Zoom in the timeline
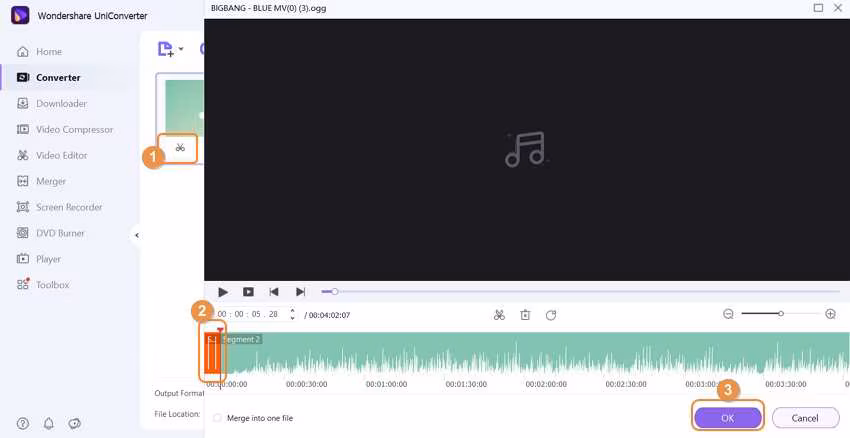 830,314
